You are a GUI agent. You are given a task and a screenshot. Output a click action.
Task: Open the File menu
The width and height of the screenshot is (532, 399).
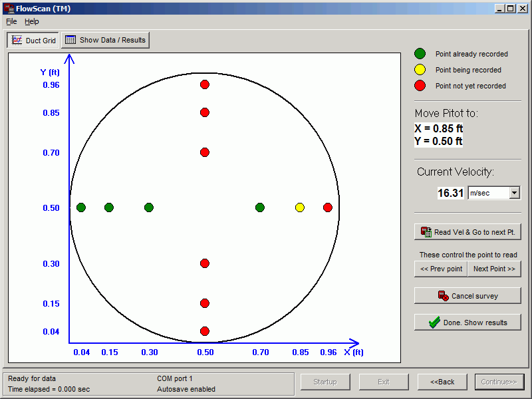coord(11,21)
